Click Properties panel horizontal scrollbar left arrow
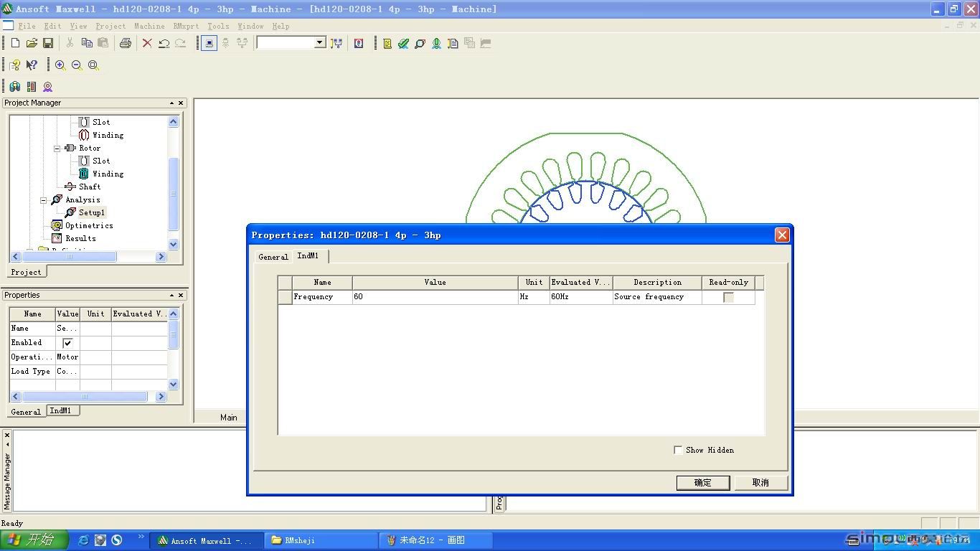This screenshot has width=980, height=551. coord(16,396)
